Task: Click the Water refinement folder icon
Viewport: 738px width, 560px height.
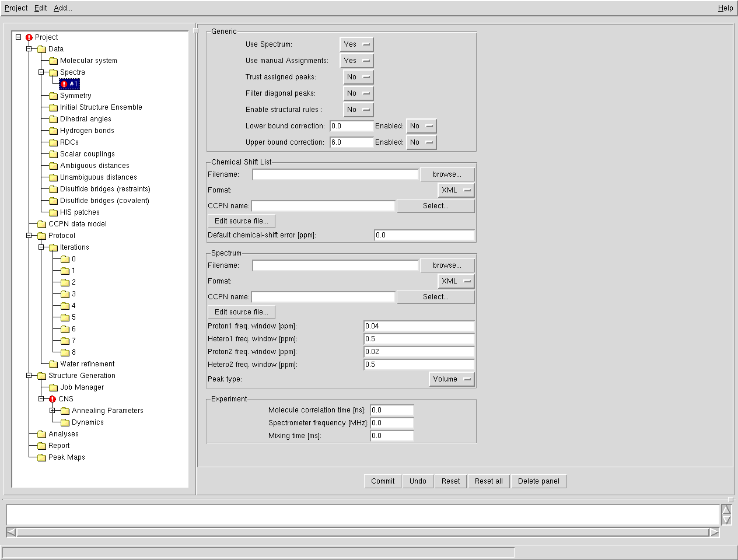Action: point(53,364)
